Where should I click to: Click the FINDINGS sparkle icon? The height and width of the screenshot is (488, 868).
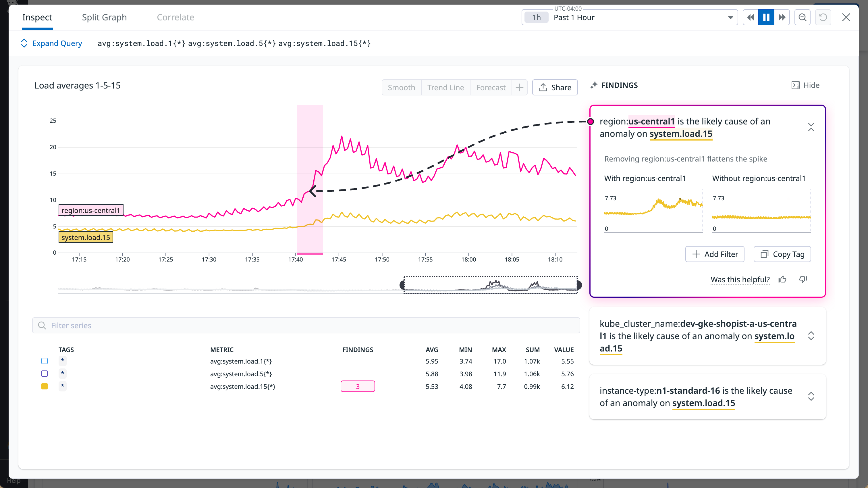pos(594,85)
